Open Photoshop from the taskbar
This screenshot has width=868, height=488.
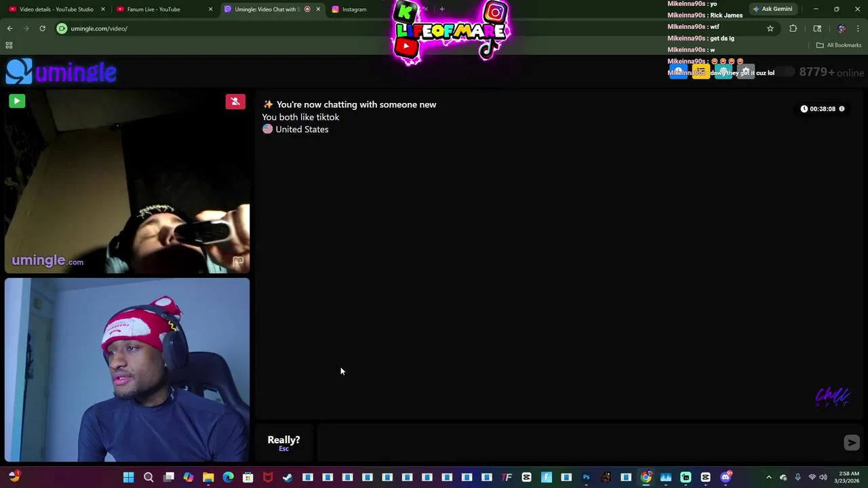pos(586,477)
